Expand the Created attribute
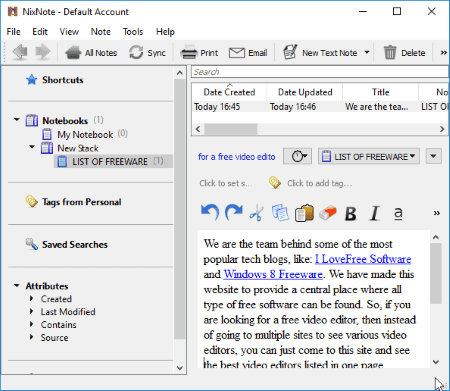The width and height of the screenshot is (450, 391). 31,298
